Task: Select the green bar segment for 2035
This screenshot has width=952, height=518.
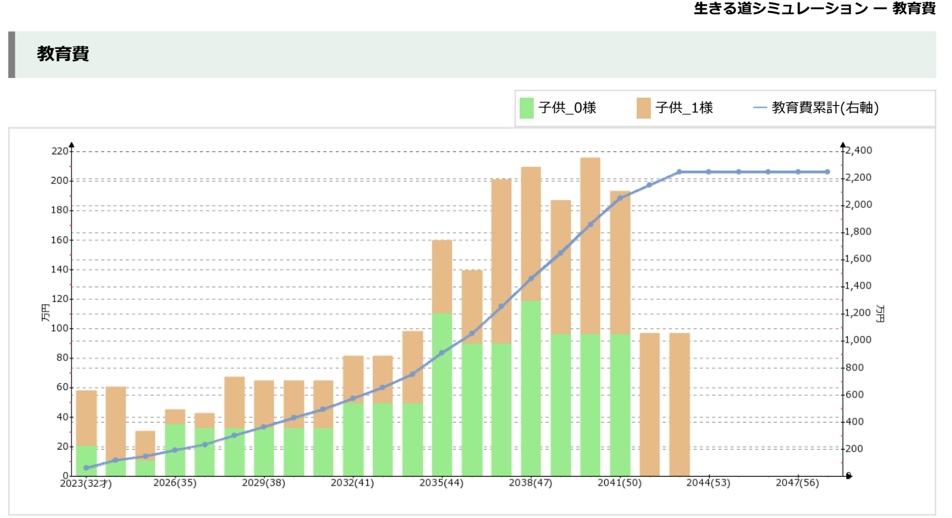Action: coord(442,395)
